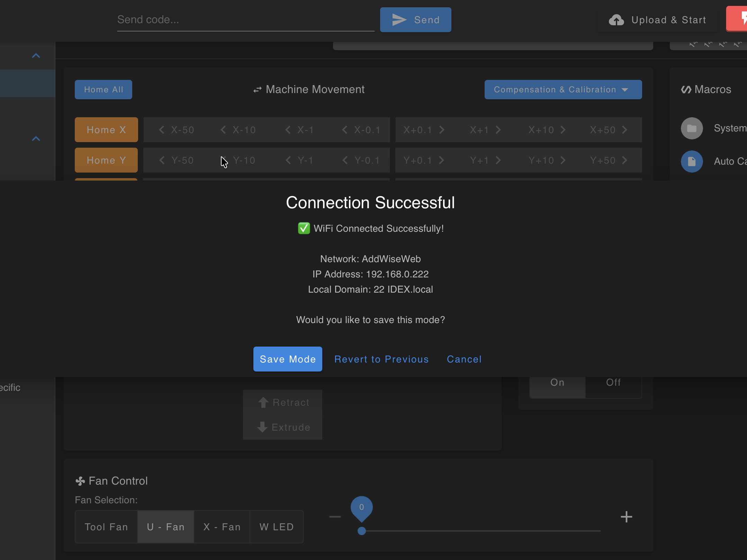This screenshot has height=560, width=747.
Task: Collapse the lower sidebar section chevron
Action: tap(36, 139)
